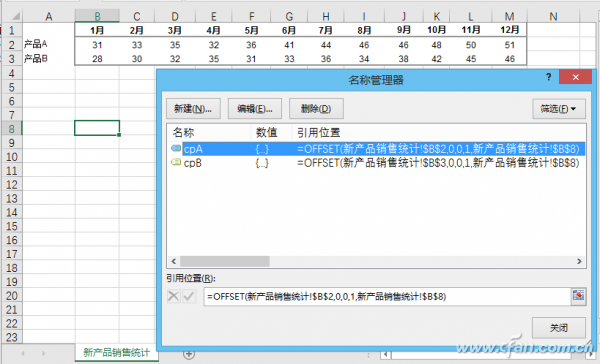The height and width of the screenshot is (364, 600).
Task: Click the next-sheet navigation arrow
Action: 43,353
